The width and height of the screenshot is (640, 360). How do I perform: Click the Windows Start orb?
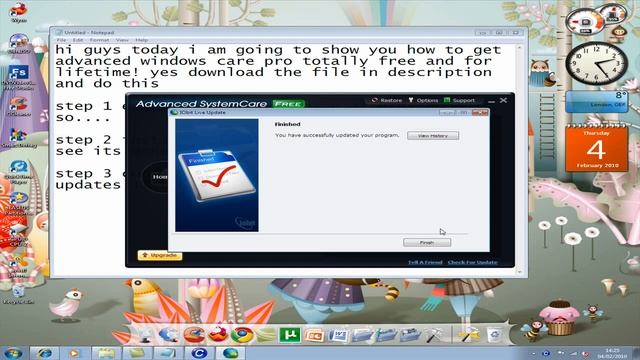13,353
